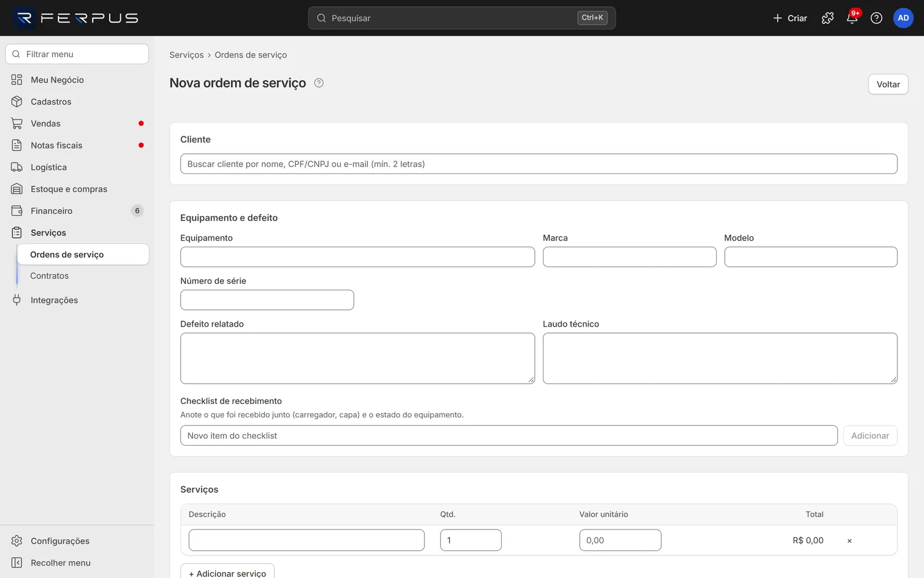924x578 pixels.
Task: Open Ordens de serviço in sidebar
Action: click(x=83, y=254)
